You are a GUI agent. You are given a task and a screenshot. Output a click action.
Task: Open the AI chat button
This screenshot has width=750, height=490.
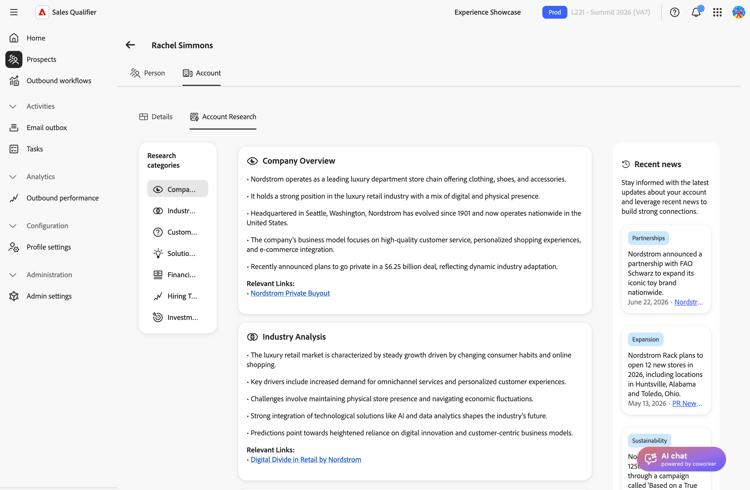(x=681, y=459)
